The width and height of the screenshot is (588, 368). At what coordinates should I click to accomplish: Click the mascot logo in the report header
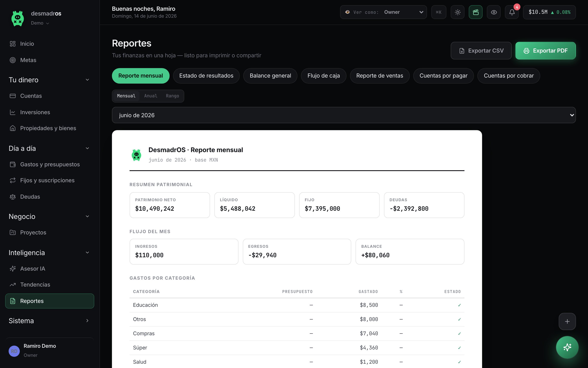[x=136, y=155]
